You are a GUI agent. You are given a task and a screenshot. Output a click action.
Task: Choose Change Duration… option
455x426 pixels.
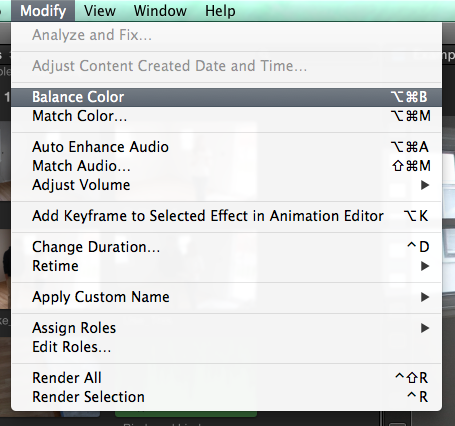[226, 247]
